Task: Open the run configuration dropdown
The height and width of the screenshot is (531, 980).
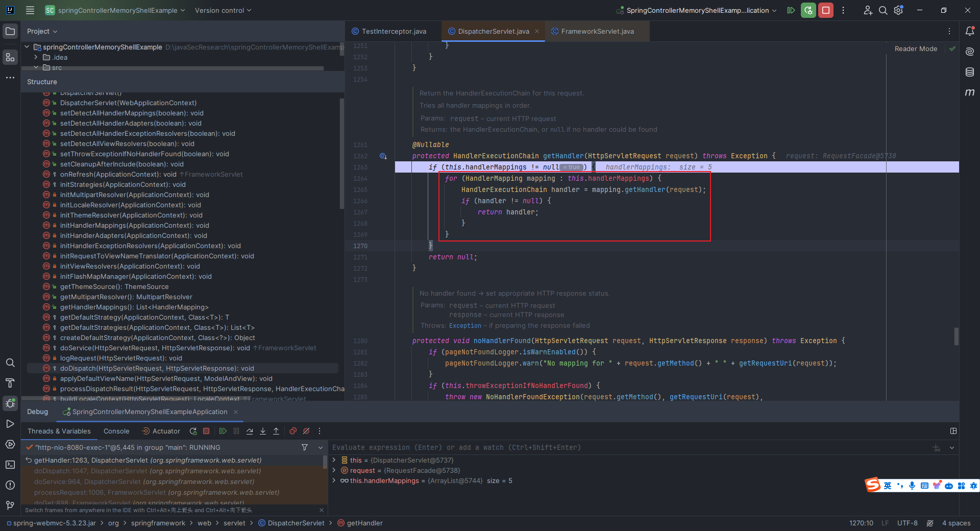Action: click(x=697, y=10)
